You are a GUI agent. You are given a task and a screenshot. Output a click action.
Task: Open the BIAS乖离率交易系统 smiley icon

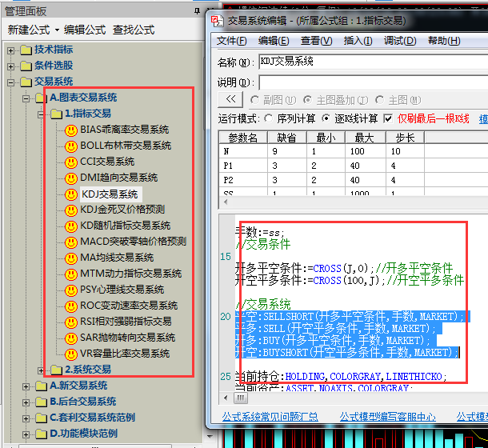71,130
